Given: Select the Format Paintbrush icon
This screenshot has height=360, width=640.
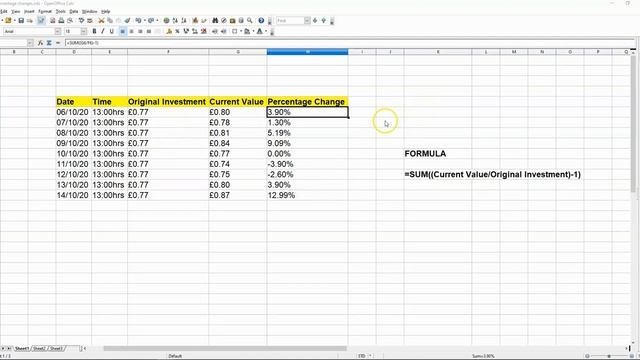Looking at the screenshot, I should 127,20.
